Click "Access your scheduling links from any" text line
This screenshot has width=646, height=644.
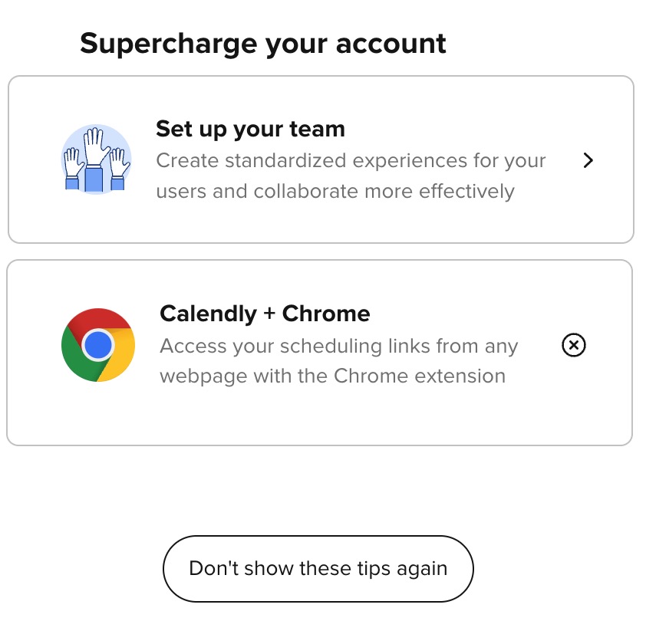tap(338, 347)
